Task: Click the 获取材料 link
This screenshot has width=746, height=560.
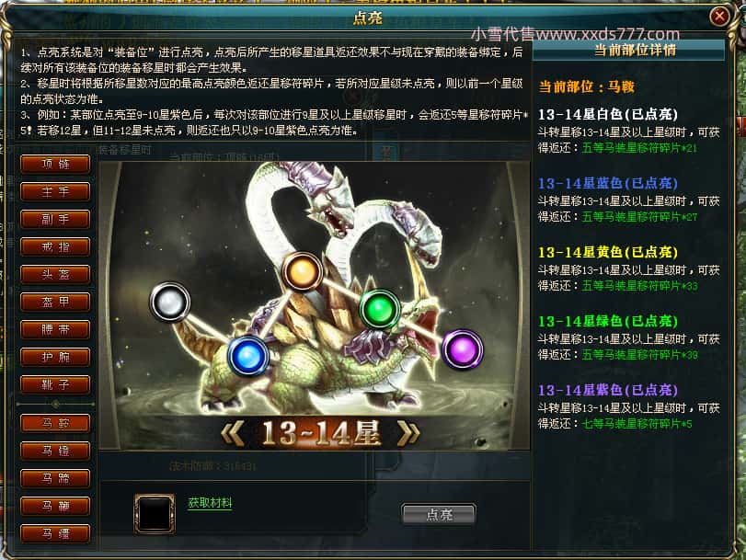Action: 210,503
